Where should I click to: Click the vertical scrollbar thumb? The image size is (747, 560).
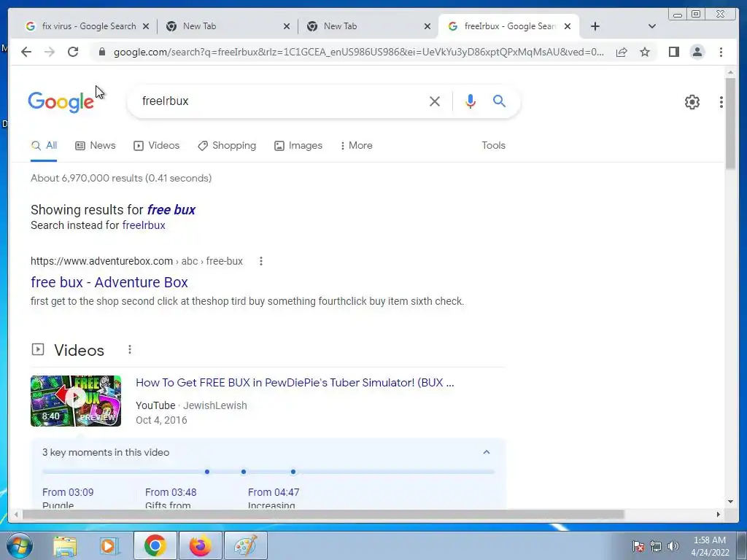[729, 122]
